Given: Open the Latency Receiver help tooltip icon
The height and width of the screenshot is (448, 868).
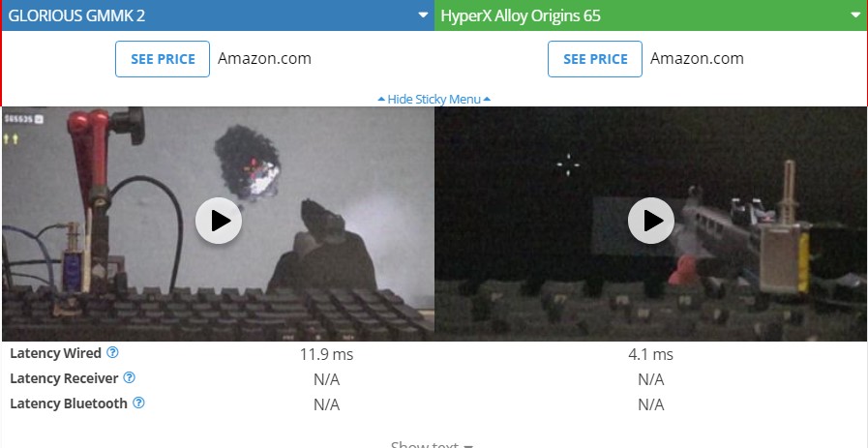Looking at the screenshot, I should click(x=129, y=377).
